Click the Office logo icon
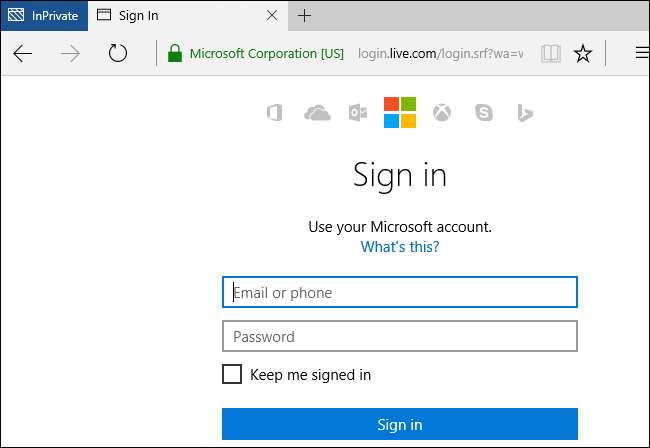 click(x=274, y=113)
